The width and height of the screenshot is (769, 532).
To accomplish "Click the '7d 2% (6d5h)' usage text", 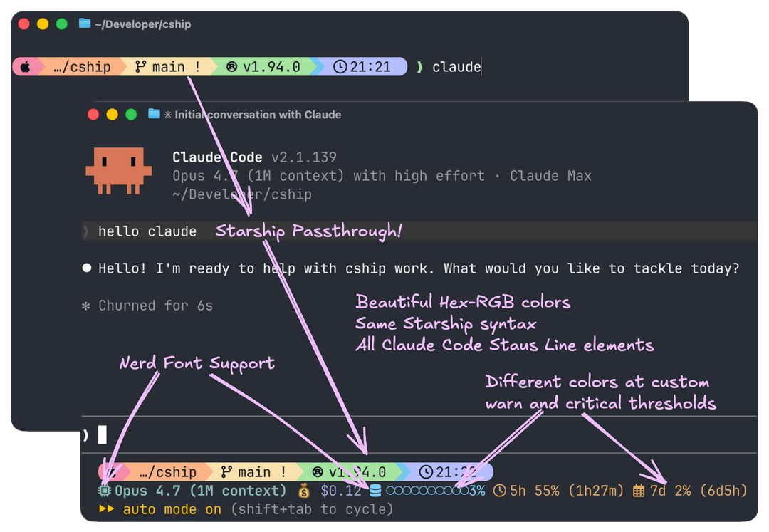I will 699,490.
